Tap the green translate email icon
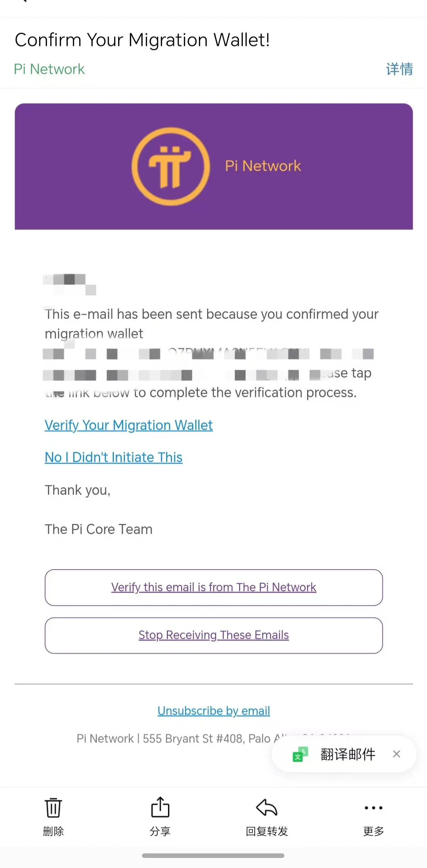The height and width of the screenshot is (868, 427). [x=300, y=754]
